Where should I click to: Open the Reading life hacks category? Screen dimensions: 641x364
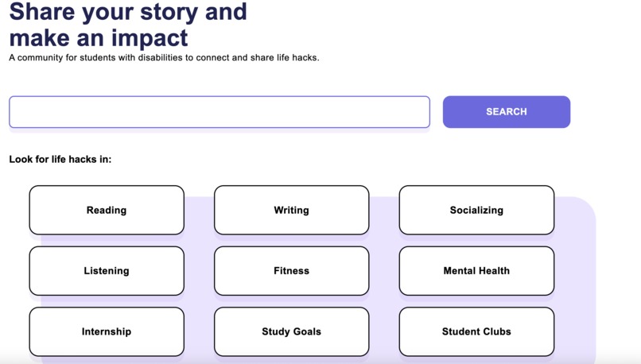pyautogui.click(x=107, y=210)
